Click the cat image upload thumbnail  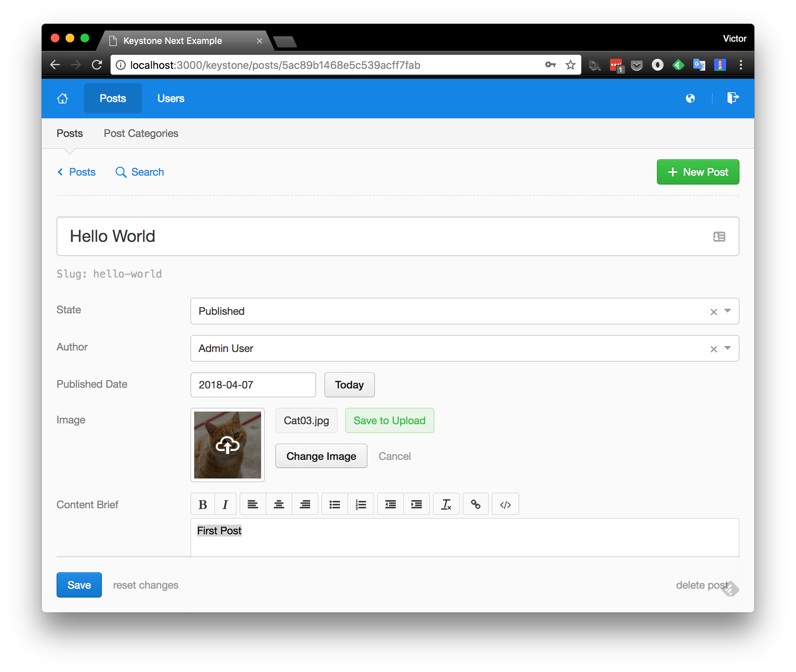[x=227, y=445]
